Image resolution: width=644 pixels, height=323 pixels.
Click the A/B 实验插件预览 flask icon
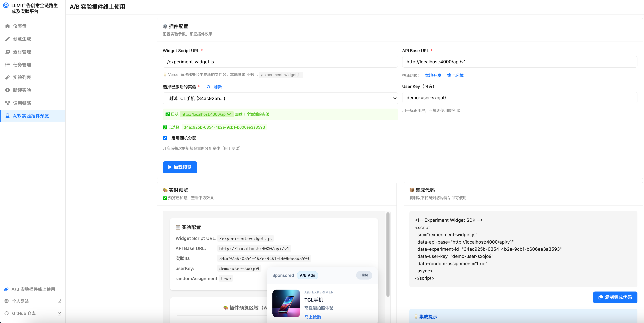pyautogui.click(x=8, y=116)
